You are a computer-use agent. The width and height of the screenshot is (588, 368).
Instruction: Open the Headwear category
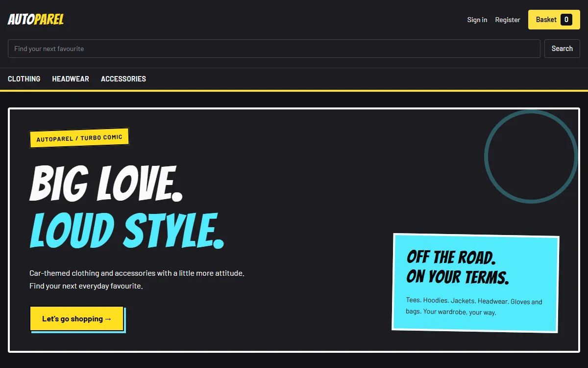pos(71,79)
